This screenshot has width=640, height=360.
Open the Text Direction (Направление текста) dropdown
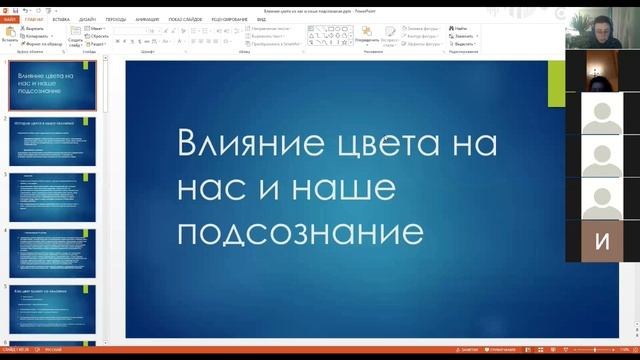(x=268, y=29)
